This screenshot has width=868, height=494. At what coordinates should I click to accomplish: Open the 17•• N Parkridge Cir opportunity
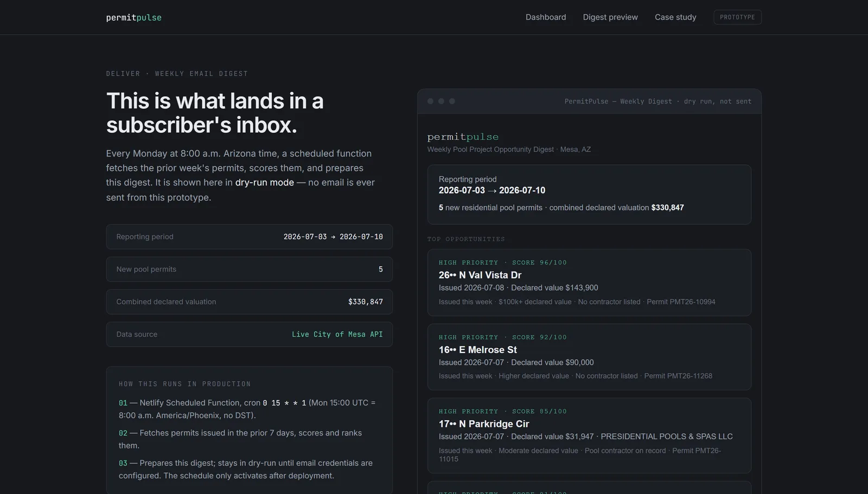coord(589,436)
